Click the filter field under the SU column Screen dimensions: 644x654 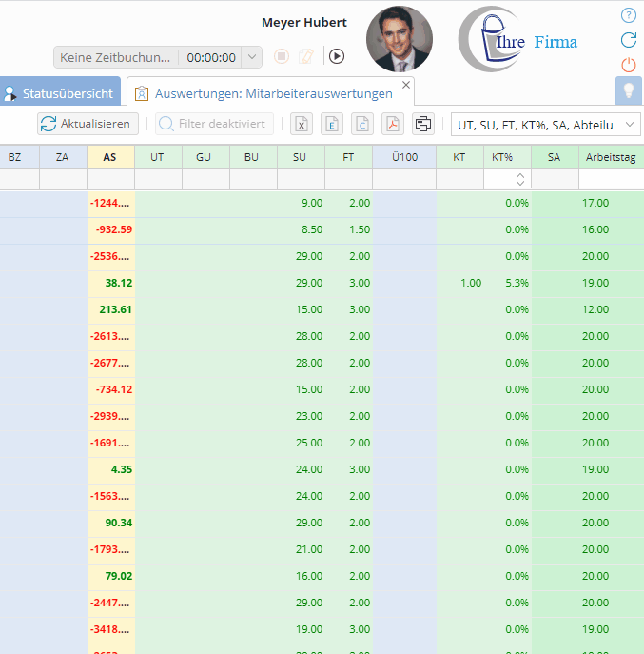(x=301, y=179)
